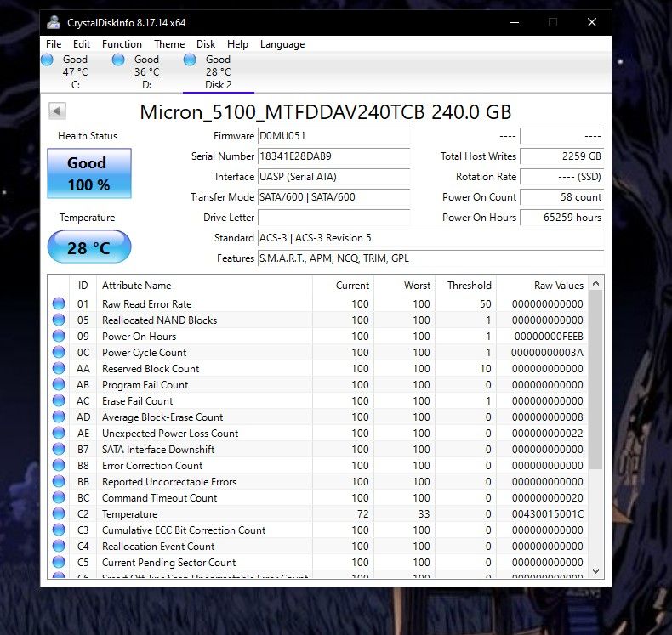Click the Good 100 % health status button
The image size is (672, 635).
[x=89, y=173]
